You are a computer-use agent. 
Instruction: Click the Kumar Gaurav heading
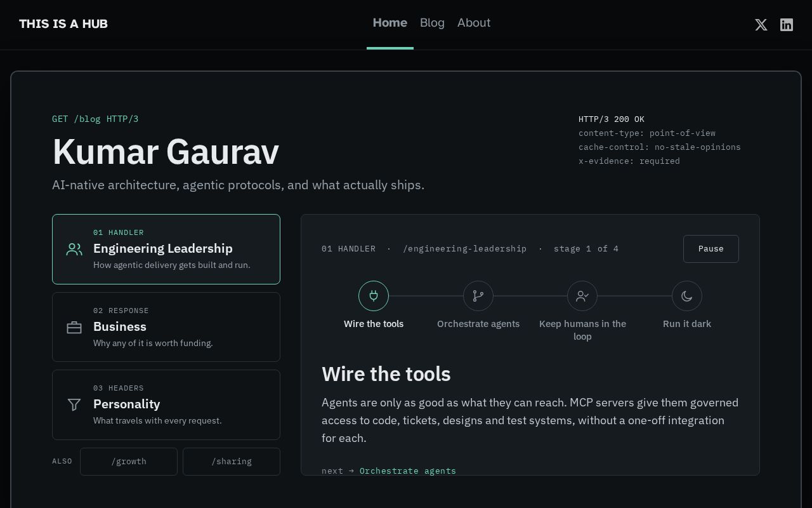pyautogui.click(x=166, y=152)
